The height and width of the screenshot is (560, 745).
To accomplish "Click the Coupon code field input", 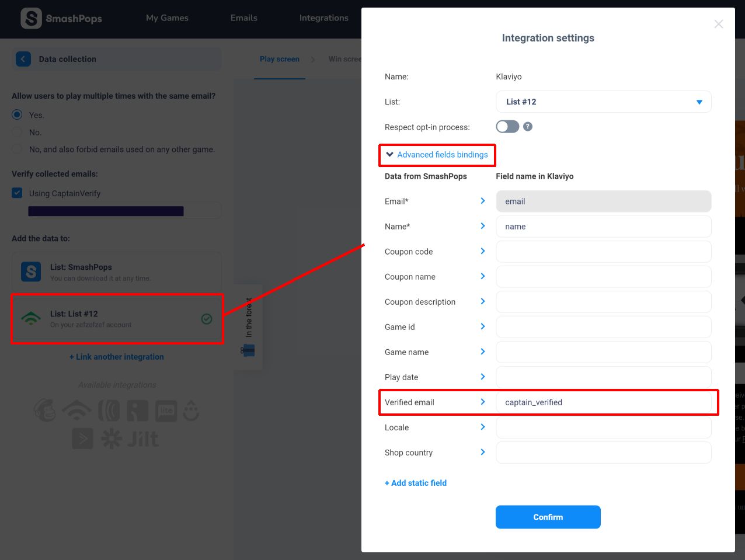I will pyautogui.click(x=604, y=251).
